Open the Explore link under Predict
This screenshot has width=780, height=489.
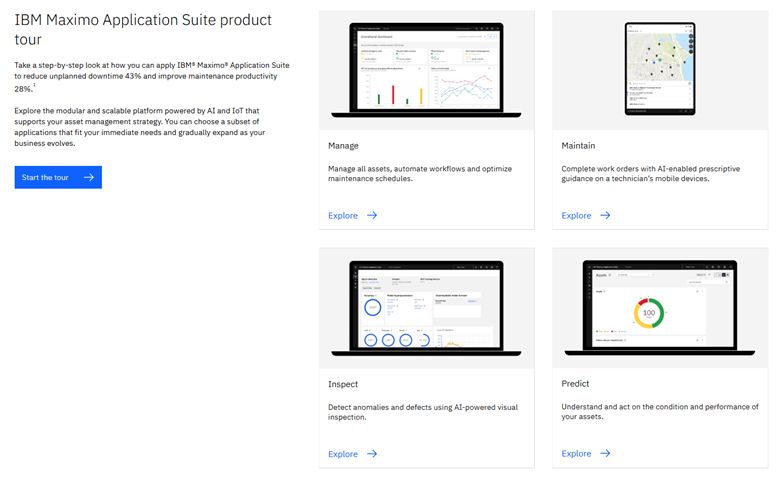[576, 453]
